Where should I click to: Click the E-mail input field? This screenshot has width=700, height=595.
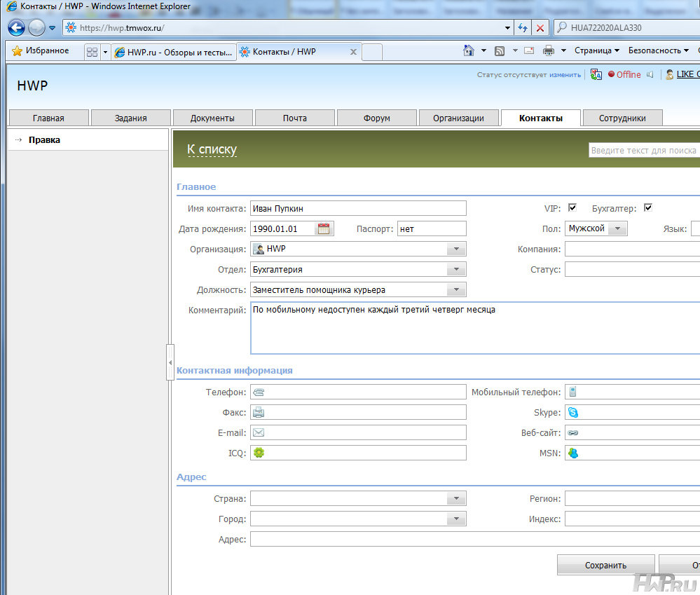coord(364,432)
